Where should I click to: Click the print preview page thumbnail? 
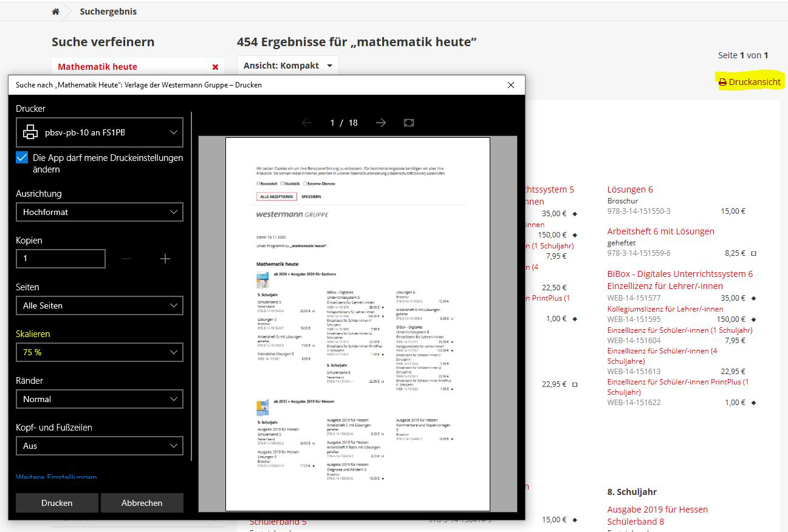coord(358,324)
